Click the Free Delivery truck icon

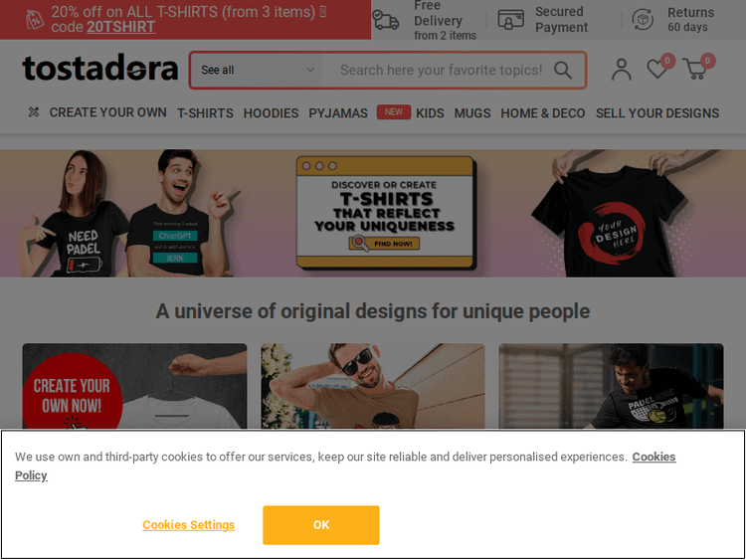tap(385, 20)
